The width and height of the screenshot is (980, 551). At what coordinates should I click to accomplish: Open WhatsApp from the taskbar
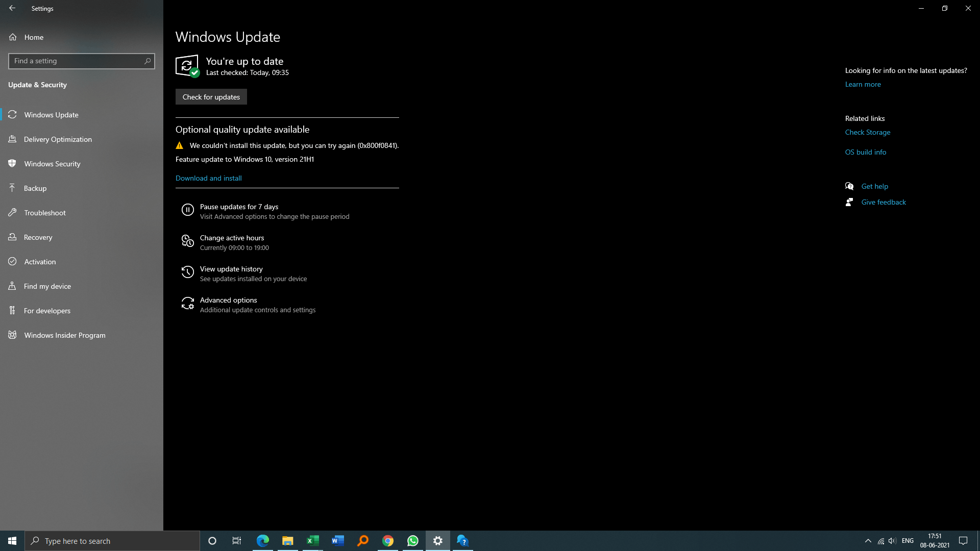click(x=413, y=541)
